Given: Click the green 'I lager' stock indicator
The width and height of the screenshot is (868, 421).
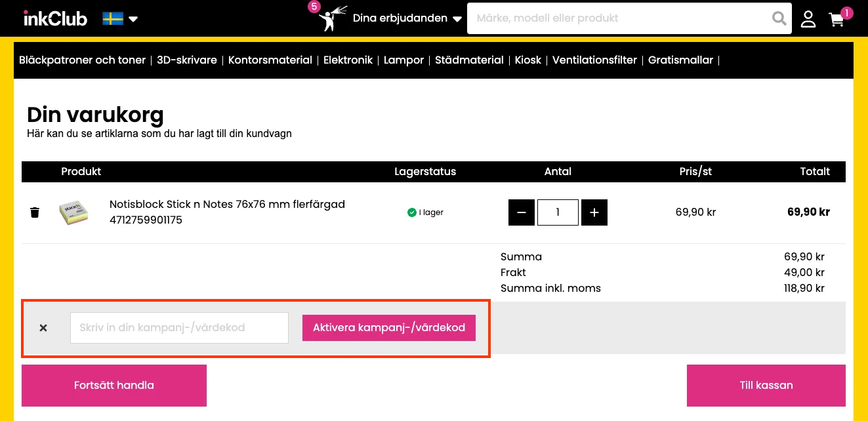Looking at the screenshot, I should click(425, 212).
